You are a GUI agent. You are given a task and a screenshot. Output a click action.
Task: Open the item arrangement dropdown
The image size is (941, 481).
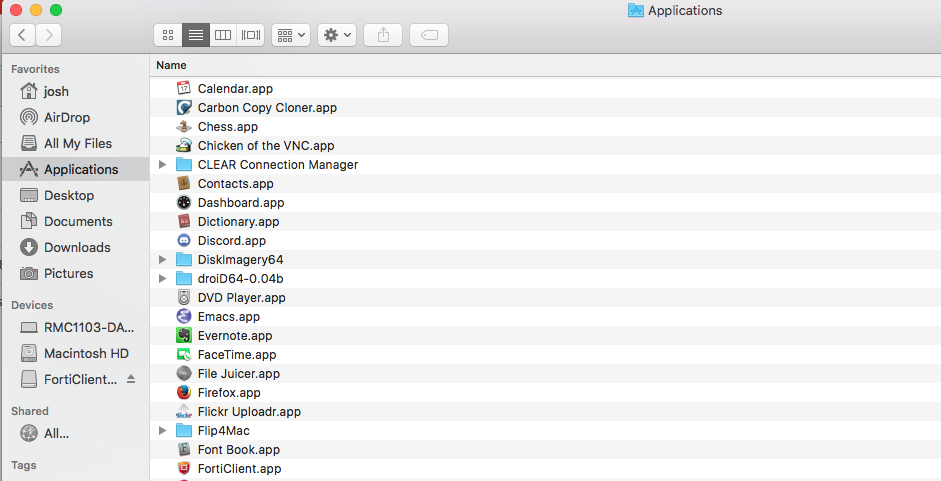pos(291,35)
